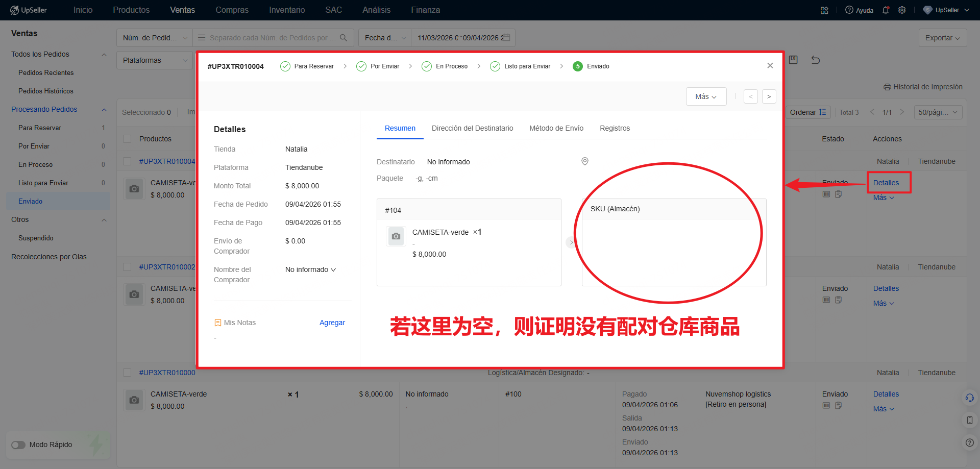This screenshot has height=469, width=980.
Task: Click the Historial de Impresión printer icon
Action: click(x=887, y=87)
